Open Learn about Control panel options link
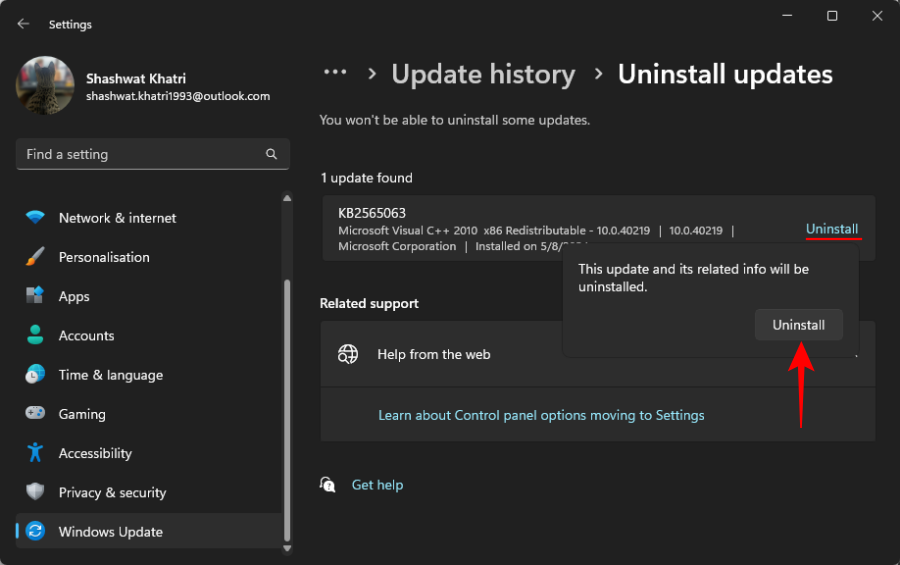Screen dimensions: 900x565 click(541, 415)
